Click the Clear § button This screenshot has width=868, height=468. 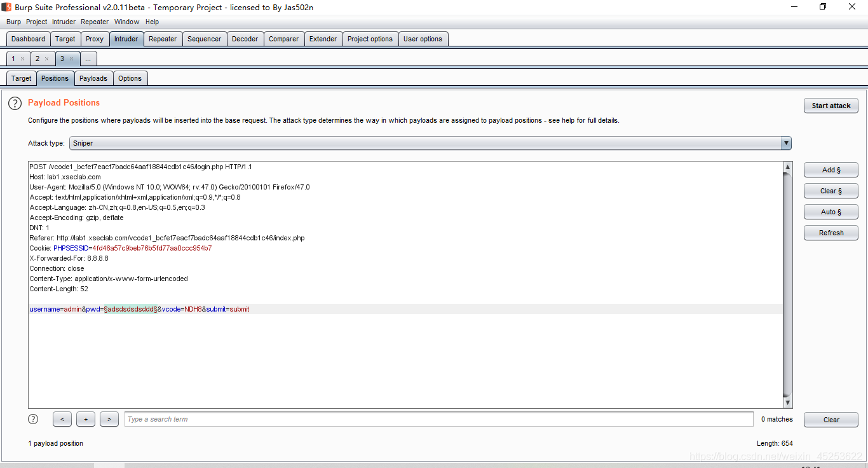tap(831, 191)
